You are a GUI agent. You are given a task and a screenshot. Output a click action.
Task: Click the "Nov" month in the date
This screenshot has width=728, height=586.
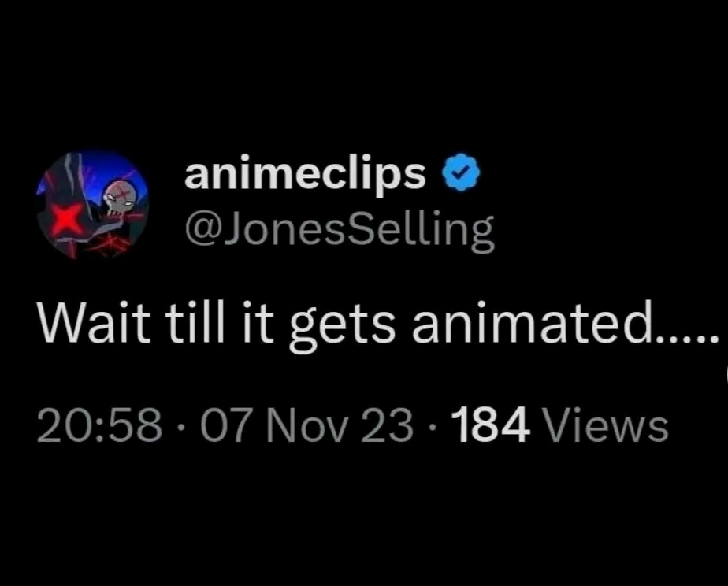tap(306, 425)
